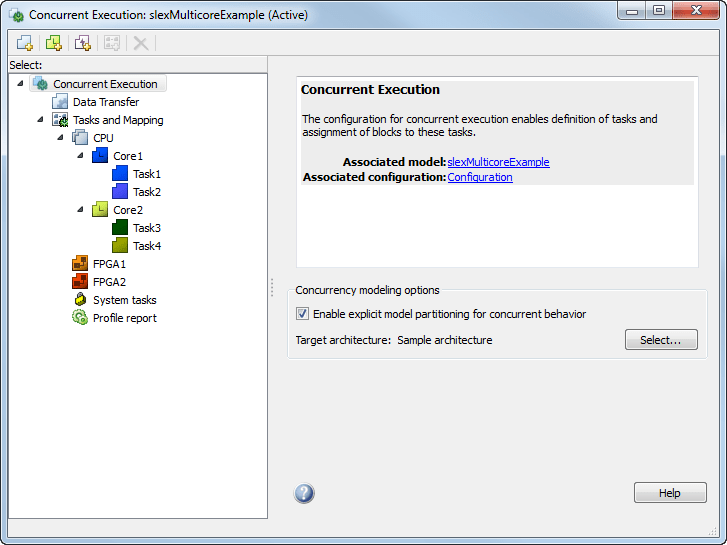
Task: Select the System tasks label
Action: 124,300
